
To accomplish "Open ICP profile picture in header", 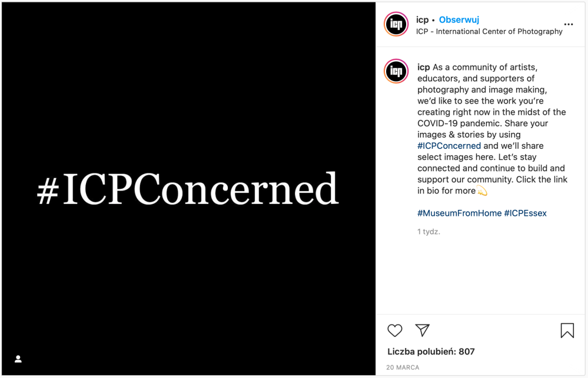I will (396, 24).
